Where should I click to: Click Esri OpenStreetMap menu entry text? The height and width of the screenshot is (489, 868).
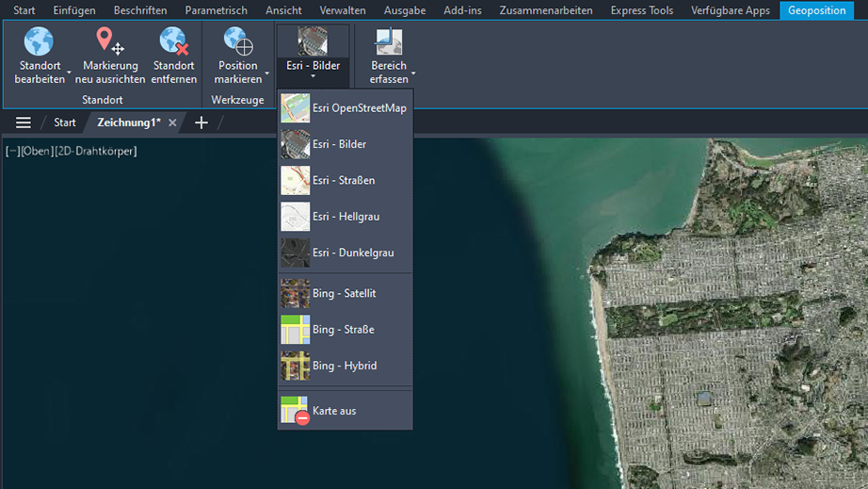360,108
